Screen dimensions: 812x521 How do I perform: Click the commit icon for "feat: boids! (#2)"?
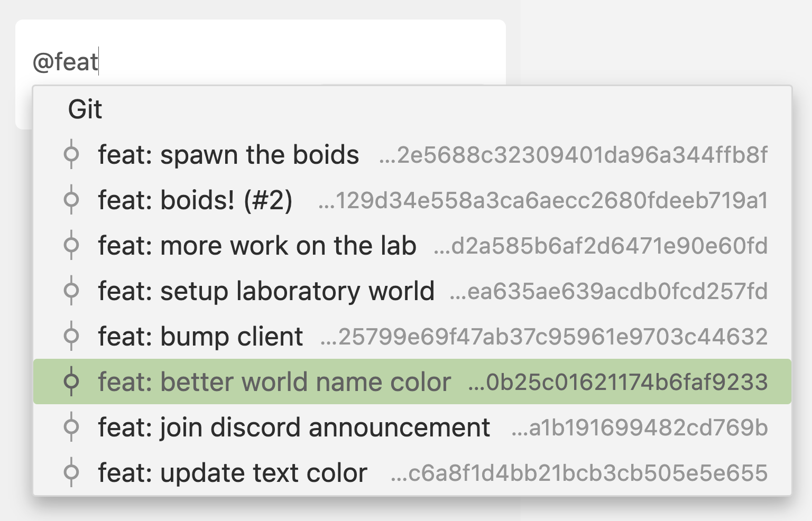[72, 200]
